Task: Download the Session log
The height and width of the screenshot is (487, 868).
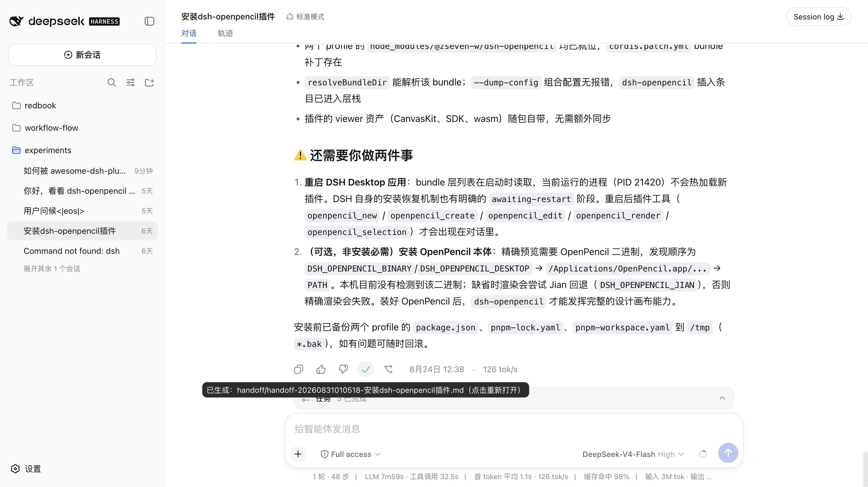Action: pyautogui.click(x=819, y=16)
